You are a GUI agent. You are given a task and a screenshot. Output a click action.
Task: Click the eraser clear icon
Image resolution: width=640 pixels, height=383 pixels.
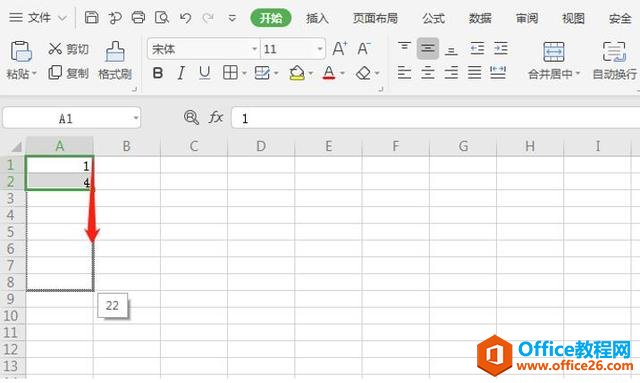[363, 73]
